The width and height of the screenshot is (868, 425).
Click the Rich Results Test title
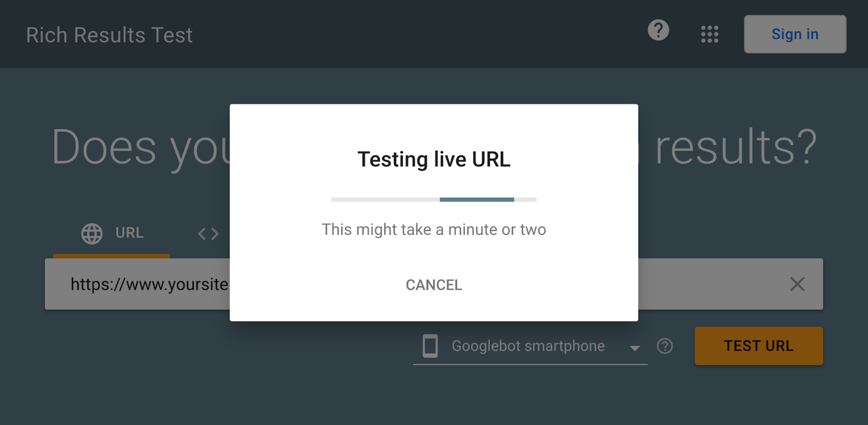[110, 35]
